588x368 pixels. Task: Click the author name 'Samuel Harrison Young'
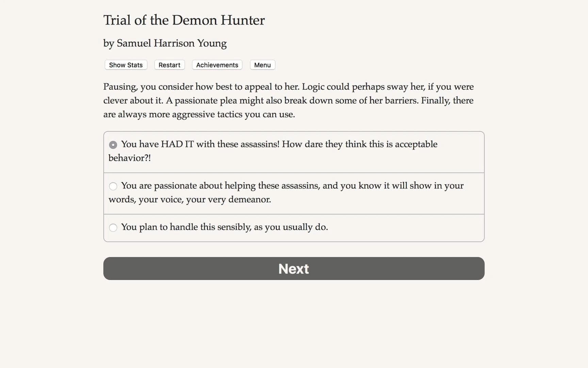(165, 43)
